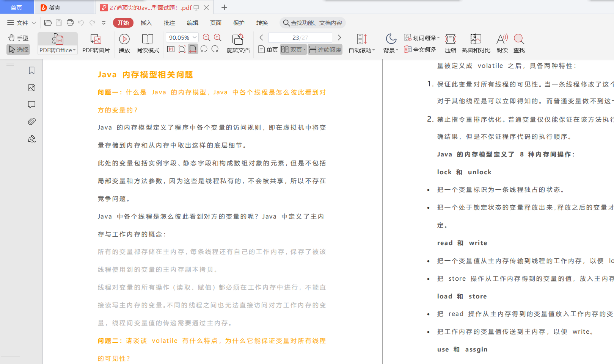Close the PDF document tab
The width and height of the screenshot is (614, 364).
[x=206, y=8]
